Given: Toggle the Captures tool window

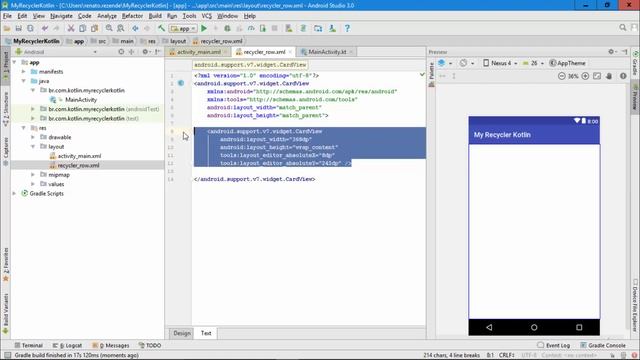Looking at the screenshot, I should click(x=6, y=151).
